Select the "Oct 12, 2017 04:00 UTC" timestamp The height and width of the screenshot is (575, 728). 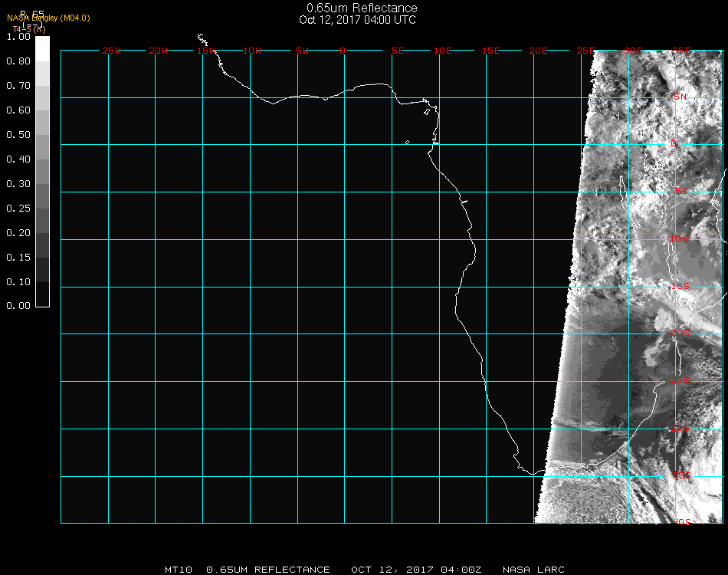coord(357,20)
